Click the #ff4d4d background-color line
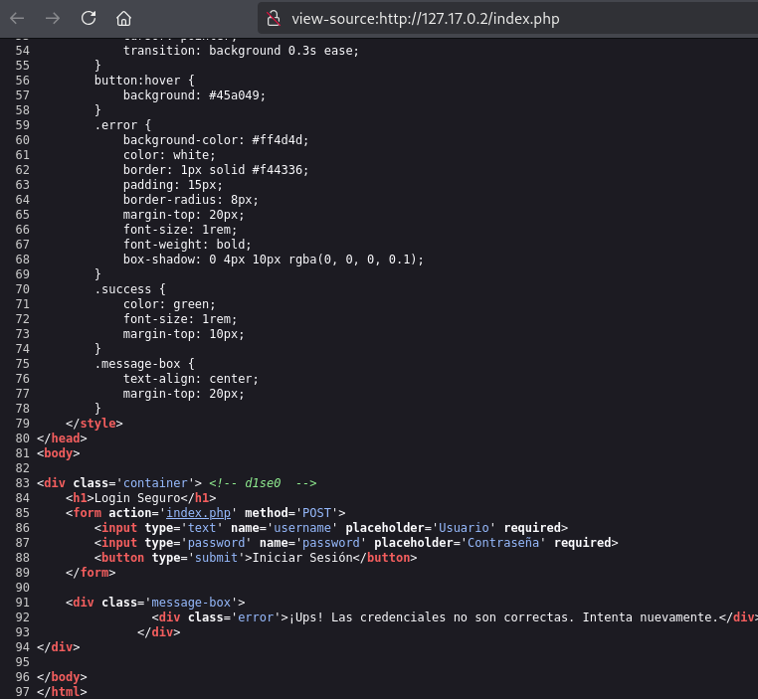The image size is (758, 700). coord(216,140)
